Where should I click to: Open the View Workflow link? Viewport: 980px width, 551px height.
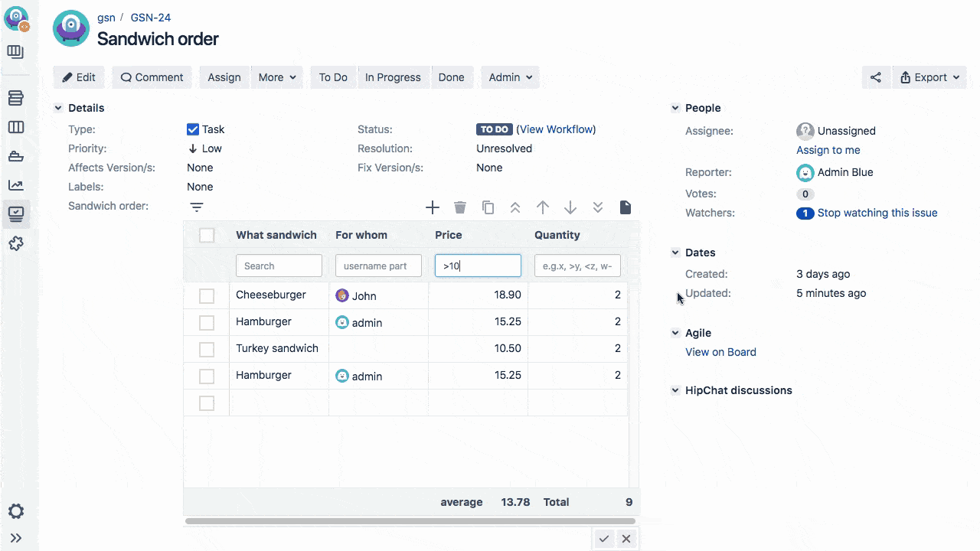point(556,129)
